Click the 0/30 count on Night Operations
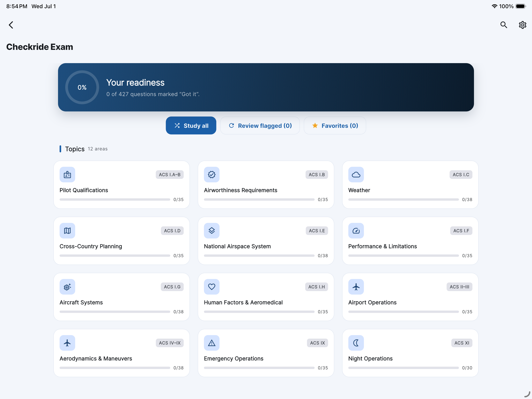532x399 pixels. [467, 368]
